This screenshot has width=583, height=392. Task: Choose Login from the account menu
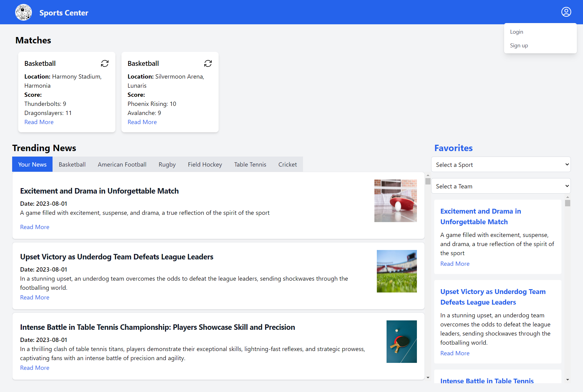517,32
